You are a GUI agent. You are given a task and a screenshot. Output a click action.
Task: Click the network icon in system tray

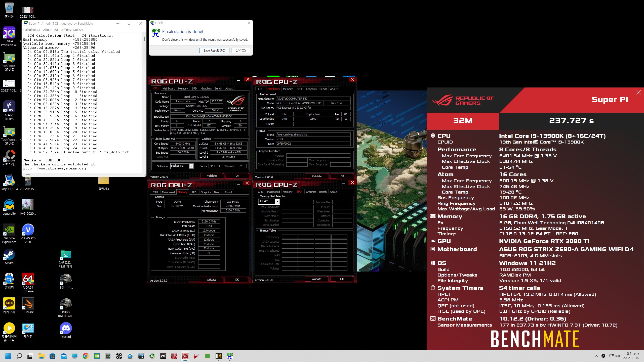pos(611,356)
